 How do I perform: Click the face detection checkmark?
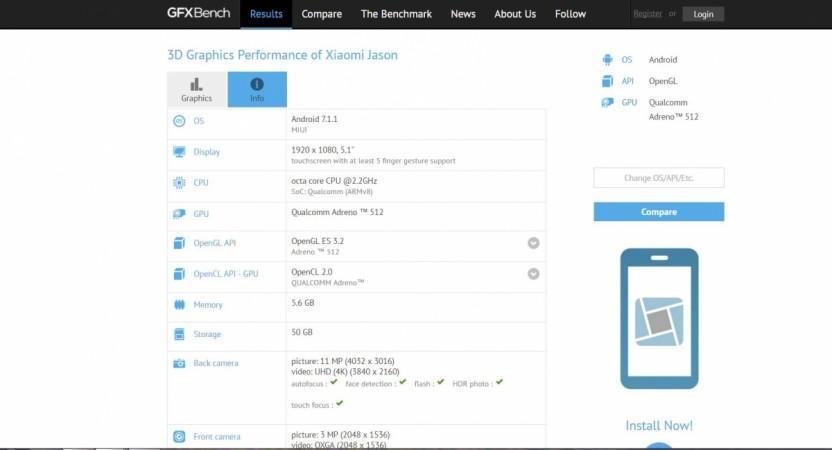point(403,382)
